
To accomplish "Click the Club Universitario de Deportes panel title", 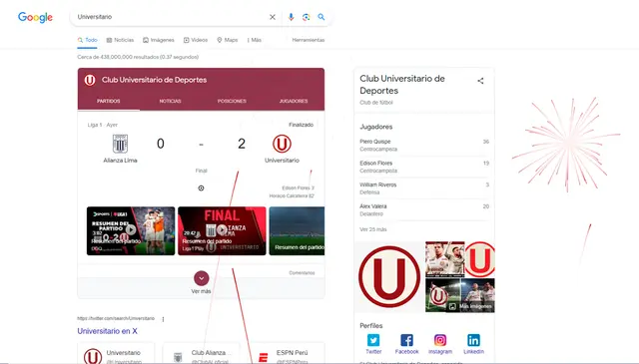I will click(402, 85).
